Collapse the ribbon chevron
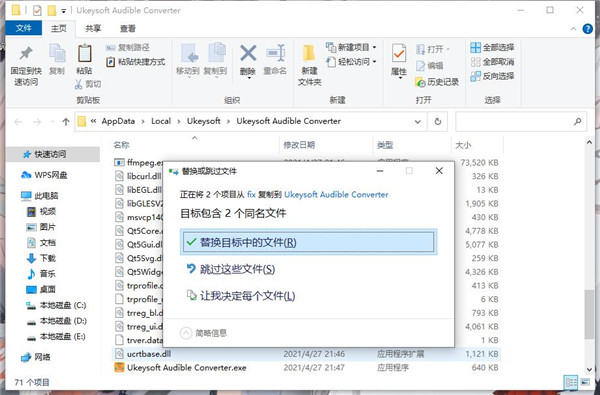The width and height of the screenshot is (600, 395). 573,29
